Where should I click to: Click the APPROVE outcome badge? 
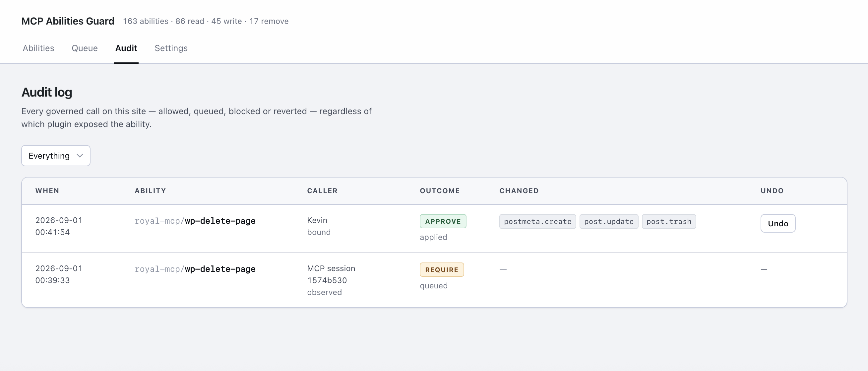[443, 221]
